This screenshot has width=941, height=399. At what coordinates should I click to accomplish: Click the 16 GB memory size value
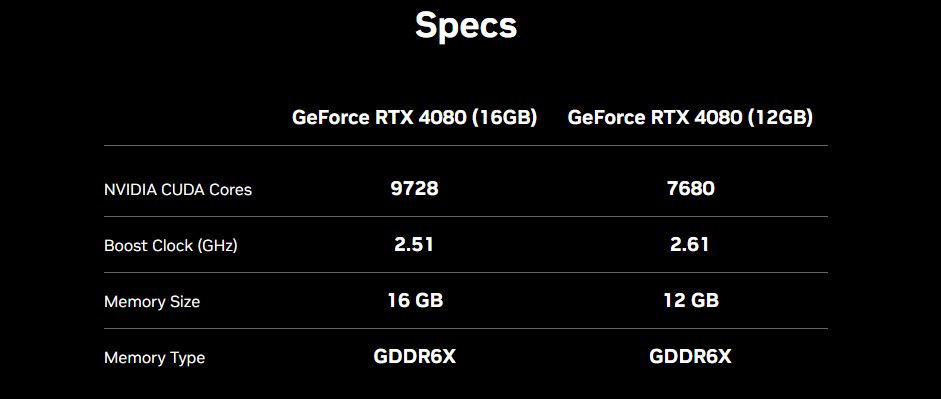tap(415, 301)
